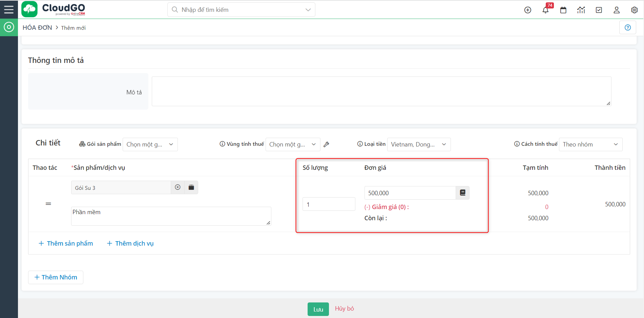This screenshot has width=644, height=318.
Task: Click the Thêm sản phẩm link
Action: pyautogui.click(x=66, y=244)
